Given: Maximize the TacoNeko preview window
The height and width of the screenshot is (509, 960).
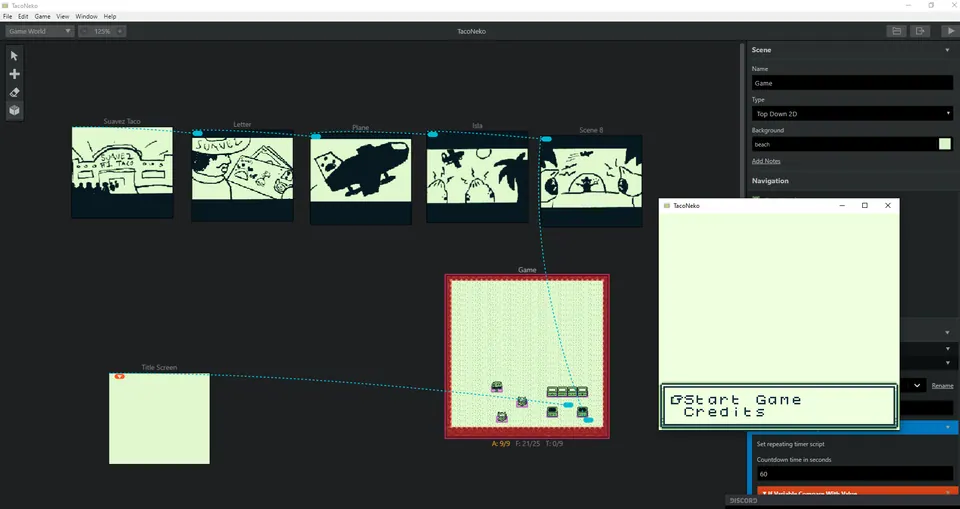Looking at the screenshot, I should coord(864,206).
